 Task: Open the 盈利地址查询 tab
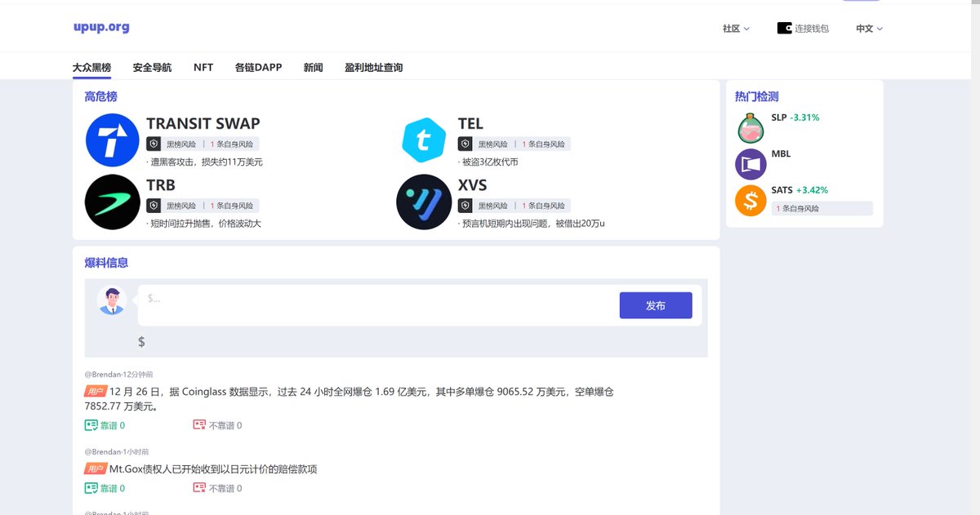click(x=373, y=68)
